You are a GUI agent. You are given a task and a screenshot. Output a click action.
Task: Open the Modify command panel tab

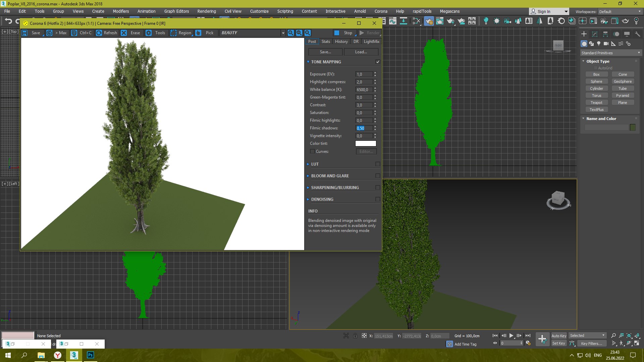tap(595, 34)
